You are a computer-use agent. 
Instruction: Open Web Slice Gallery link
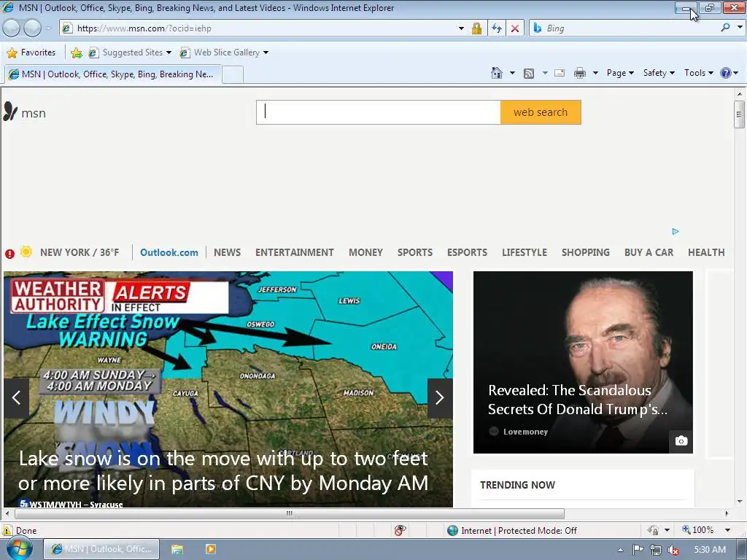click(223, 52)
